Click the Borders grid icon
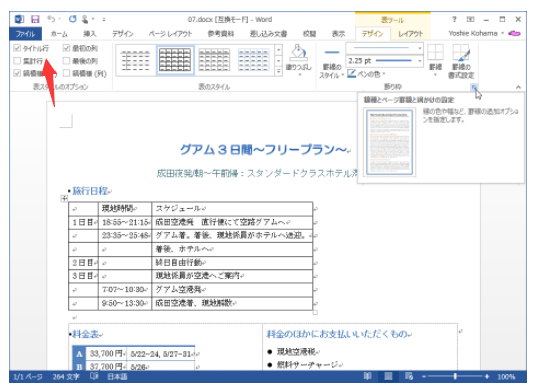The height and width of the screenshot is (387, 533). [x=435, y=52]
